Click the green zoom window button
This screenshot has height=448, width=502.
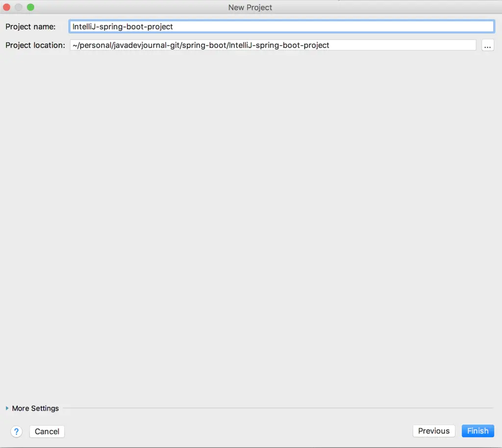(30, 7)
